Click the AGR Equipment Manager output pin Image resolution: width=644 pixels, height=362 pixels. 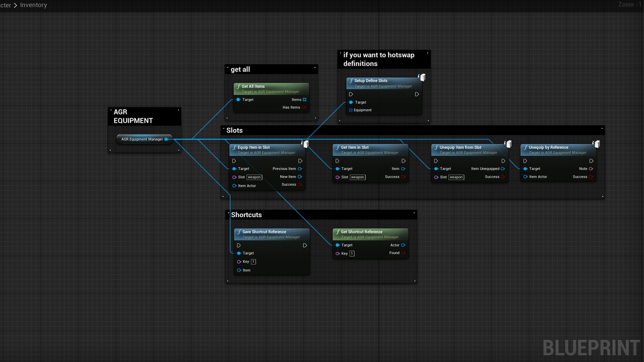(x=166, y=139)
